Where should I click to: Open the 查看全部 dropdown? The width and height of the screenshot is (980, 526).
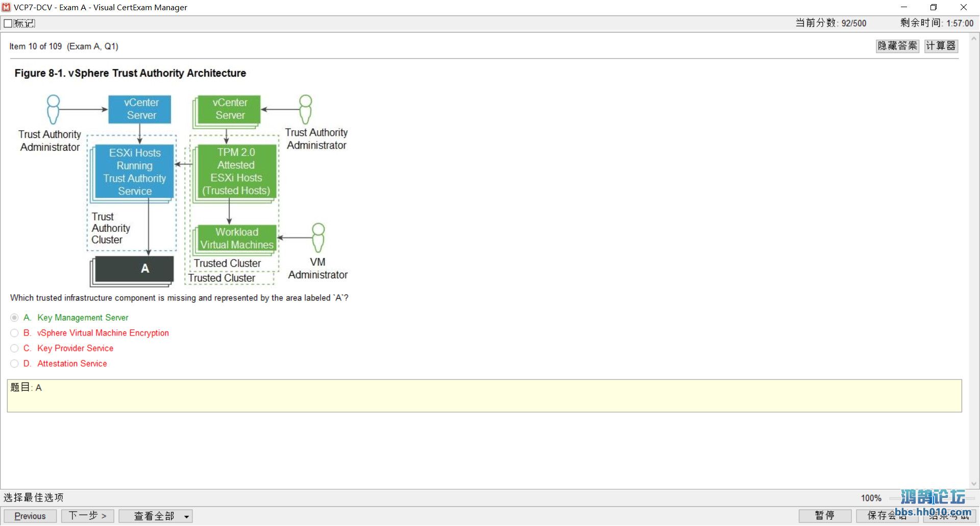(156, 516)
